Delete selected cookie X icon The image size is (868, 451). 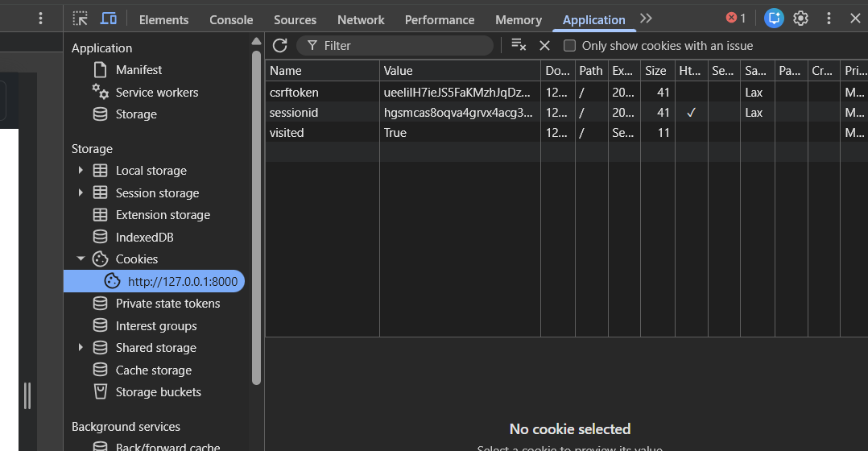coord(544,45)
